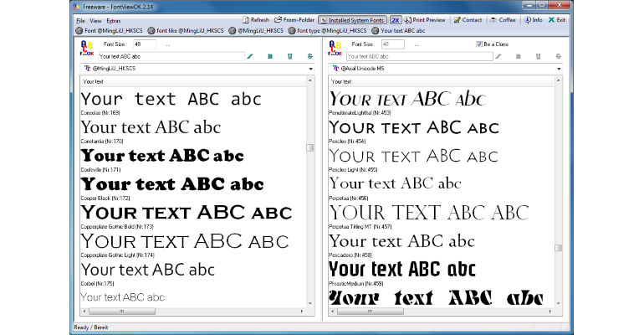This screenshot has width=644, height=335.
Task: Open the Info dialog
Action: pos(533,20)
